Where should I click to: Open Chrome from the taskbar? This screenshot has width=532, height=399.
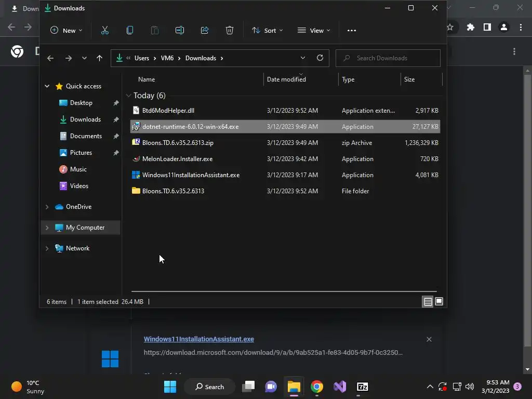coord(316,387)
